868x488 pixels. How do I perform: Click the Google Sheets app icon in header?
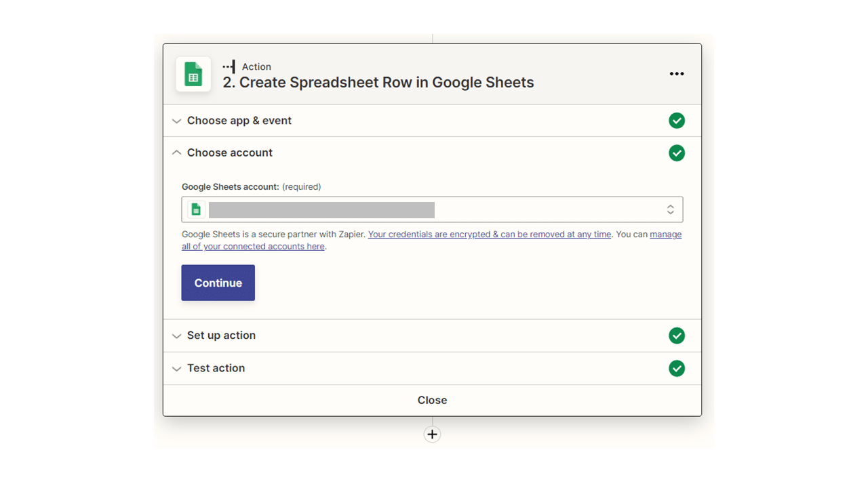point(193,74)
